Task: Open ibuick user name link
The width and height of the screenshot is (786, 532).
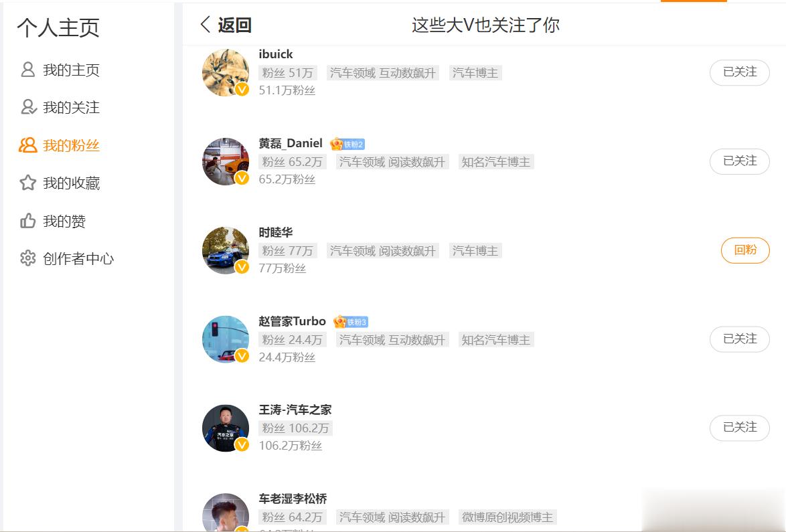Action: click(x=276, y=54)
